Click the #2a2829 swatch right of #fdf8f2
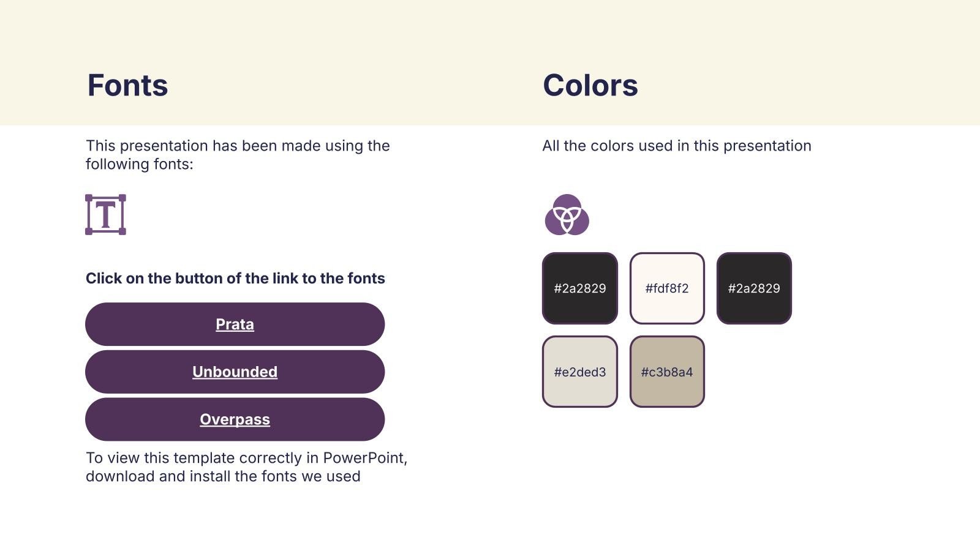The height and width of the screenshot is (551, 980). click(x=754, y=288)
